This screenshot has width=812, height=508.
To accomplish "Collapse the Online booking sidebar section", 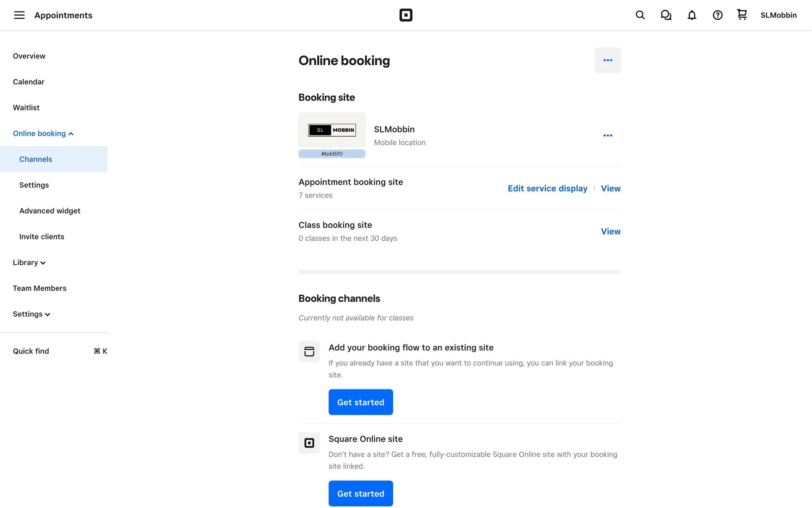I will click(43, 133).
